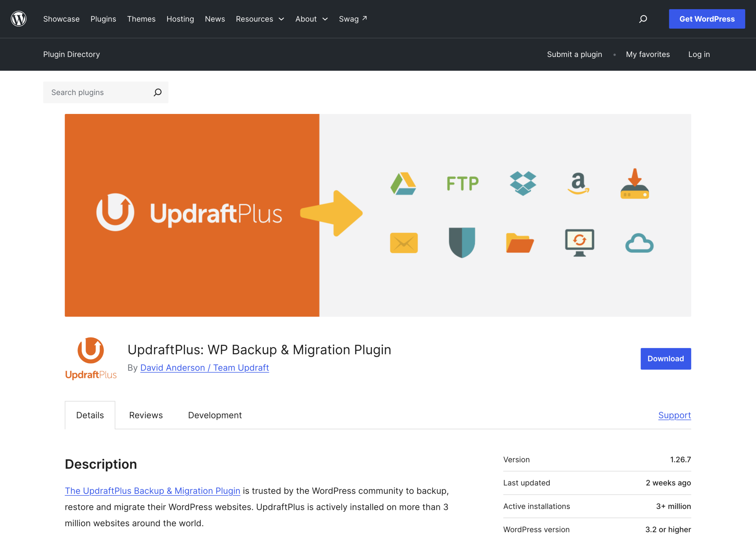Click the Last updated 2 weeks ago value
756x540 pixels.
[668, 483]
